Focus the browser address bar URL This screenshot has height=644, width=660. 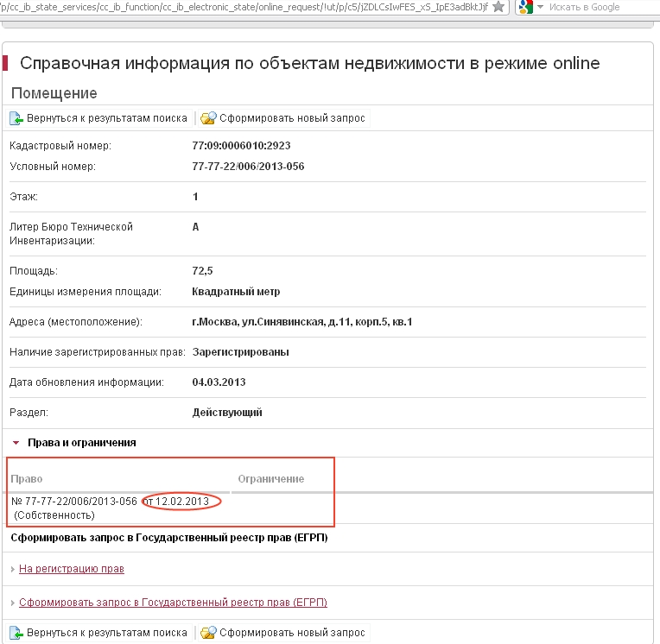pos(242,7)
